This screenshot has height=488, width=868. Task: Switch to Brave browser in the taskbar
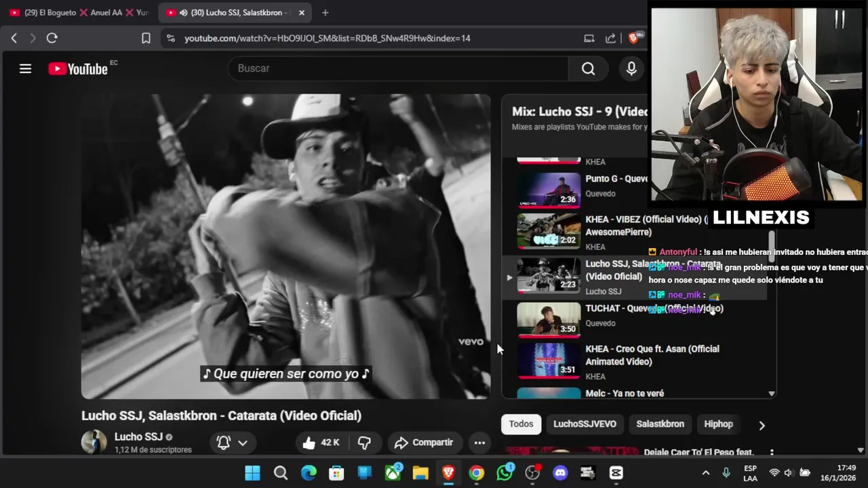point(448,472)
